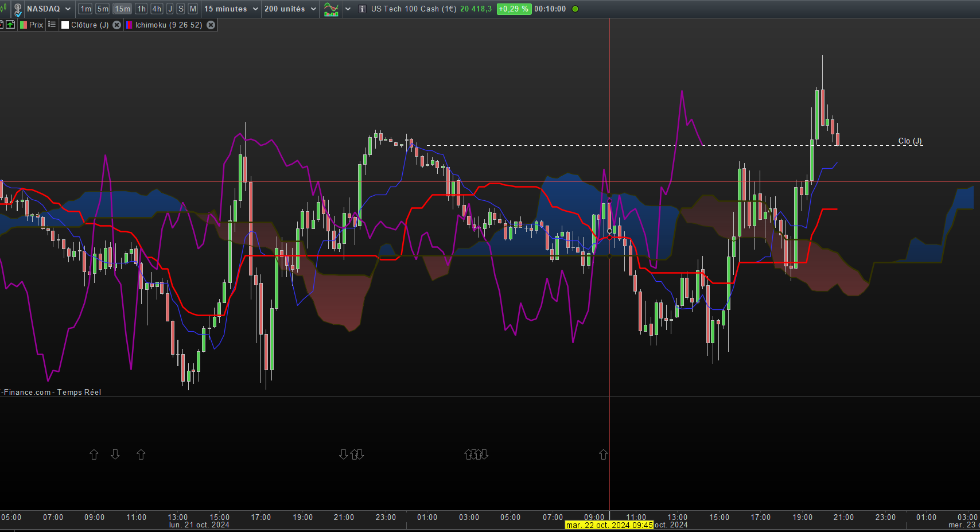Remove the Ichimoku (9 26 52) indicator
The width and height of the screenshot is (980, 532).
(211, 25)
